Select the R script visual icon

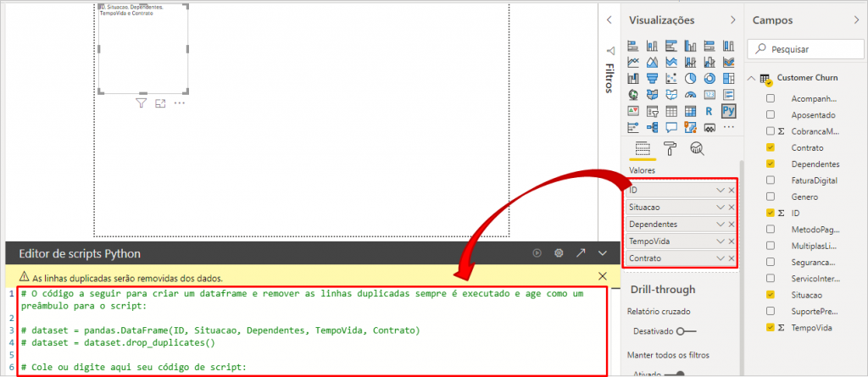[x=709, y=111]
